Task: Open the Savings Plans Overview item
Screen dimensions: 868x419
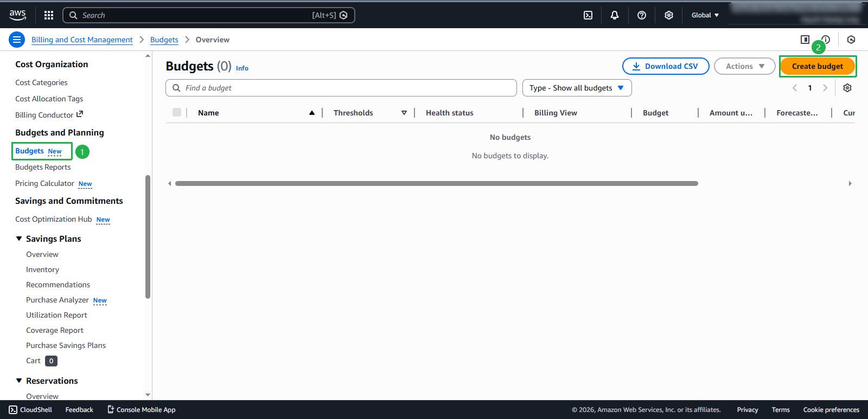Action: coord(42,254)
